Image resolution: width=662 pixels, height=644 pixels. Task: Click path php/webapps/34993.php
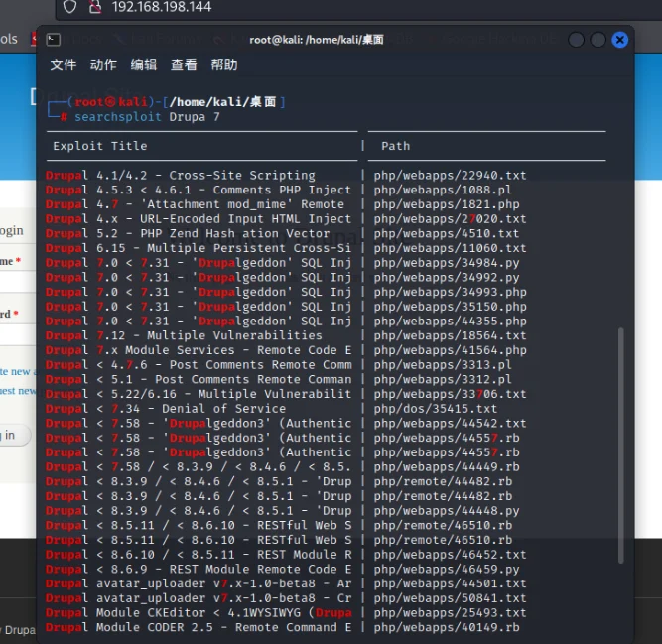(x=450, y=292)
